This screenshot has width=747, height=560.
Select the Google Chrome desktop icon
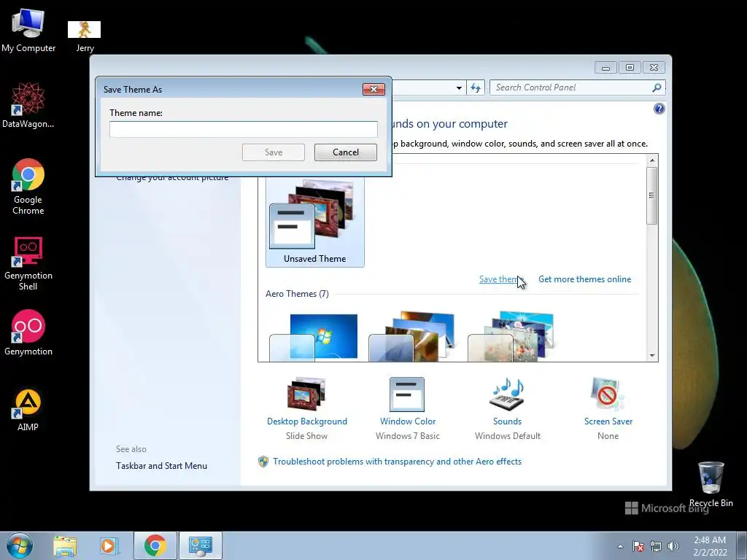[x=28, y=186]
